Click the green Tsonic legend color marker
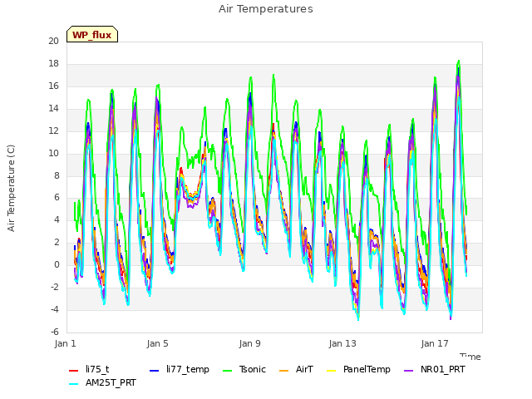The height and width of the screenshot is (399, 532). [x=227, y=371]
